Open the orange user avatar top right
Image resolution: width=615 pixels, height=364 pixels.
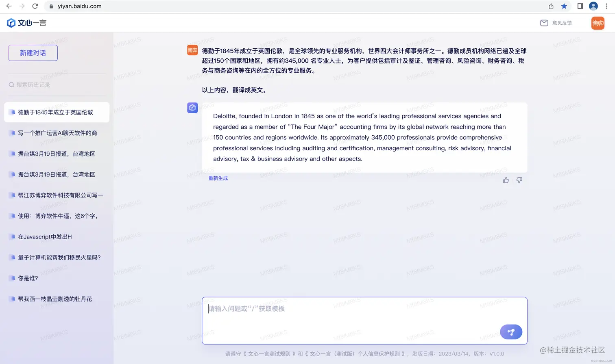(x=598, y=23)
